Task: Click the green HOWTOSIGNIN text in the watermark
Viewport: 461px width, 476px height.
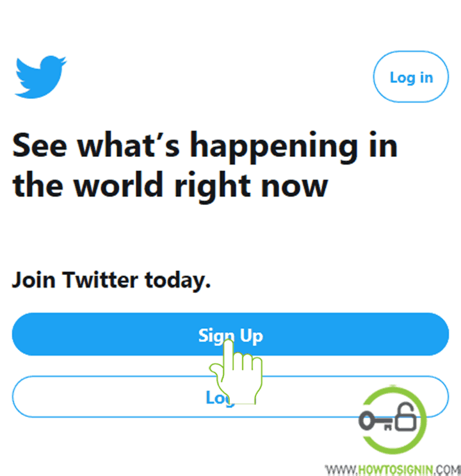Action: [x=395, y=470]
